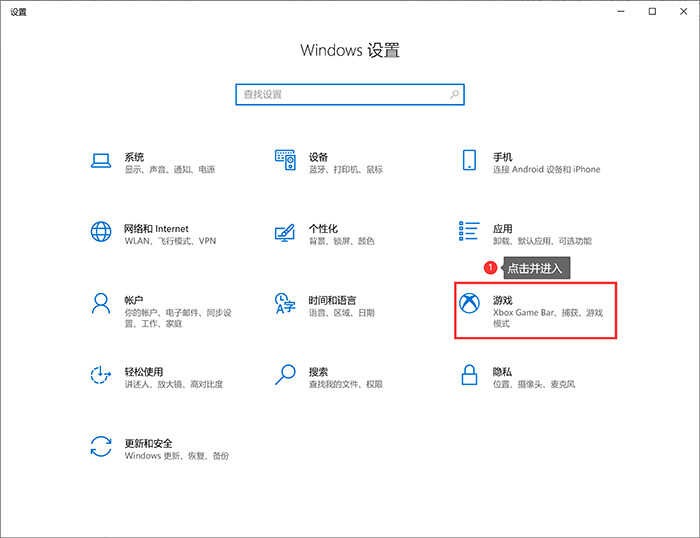Click the search magnifier inside 查找设置 box
The image size is (700, 538).
pyautogui.click(x=454, y=94)
